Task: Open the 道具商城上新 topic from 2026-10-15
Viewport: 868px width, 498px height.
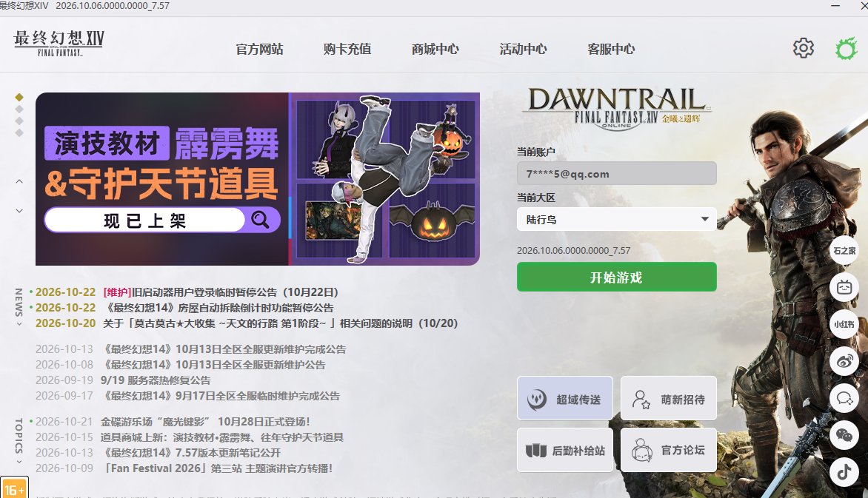Action: (x=222, y=437)
